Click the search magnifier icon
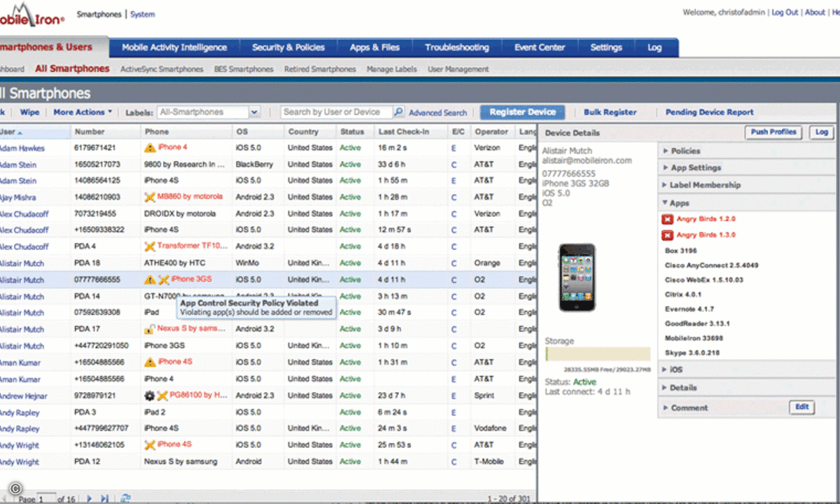The height and width of the screenshot is (504, 840). coord(398,112)
